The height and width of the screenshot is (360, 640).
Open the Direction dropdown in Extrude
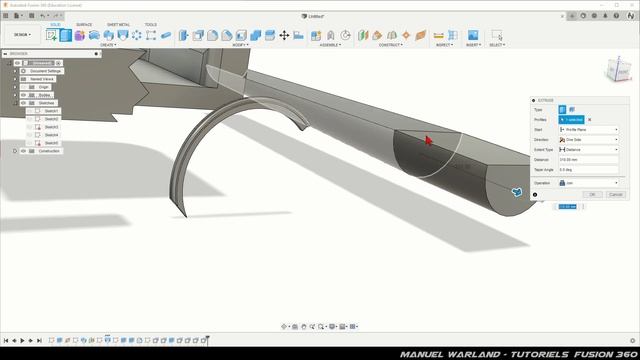click(588, 140)
